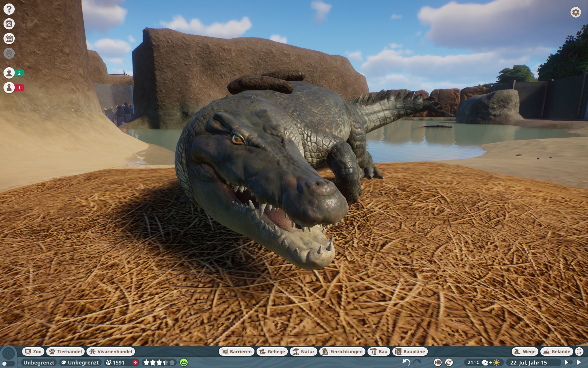This screenshot has height=368, width=588.
Task: Click the green smiley happiness icon
Action: 184,363
